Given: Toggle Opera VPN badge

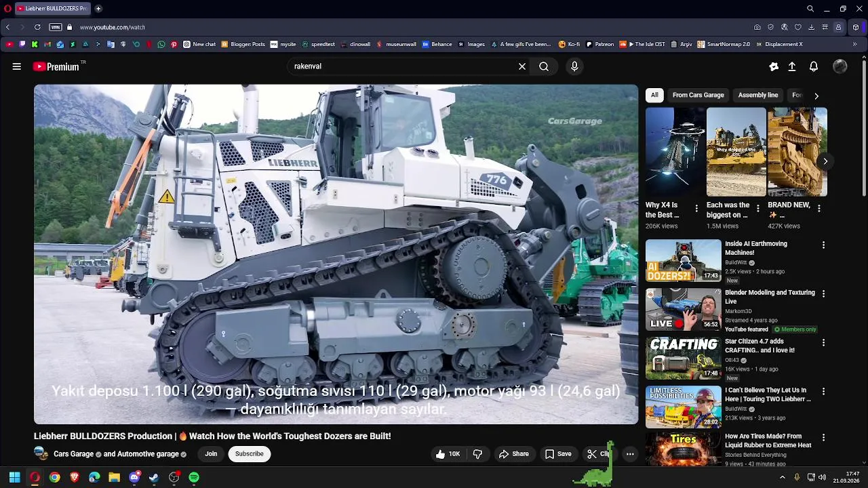Looking at the screenshot, I should coord(56,27).
